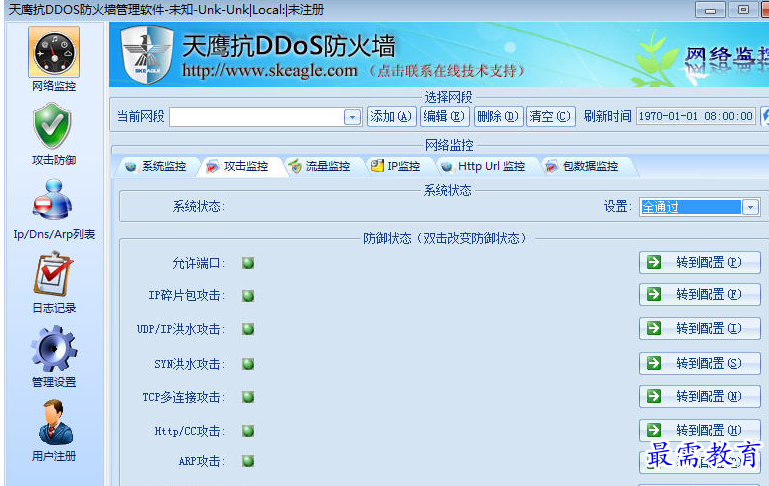The width and height of the screenshot is (769, 486).
Task: Click green arrow icon on 转到配置 (H) button
Action: pyautogui.click(x=654, y=430)
